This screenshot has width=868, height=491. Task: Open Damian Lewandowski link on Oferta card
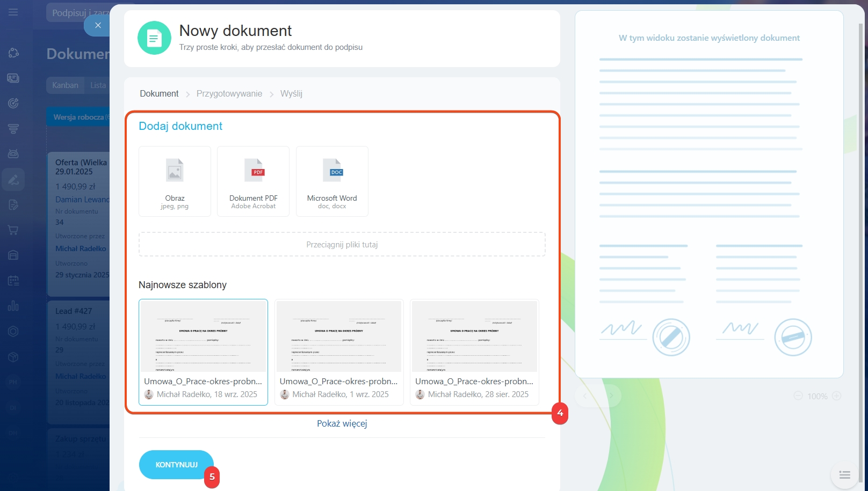(82, 200)
